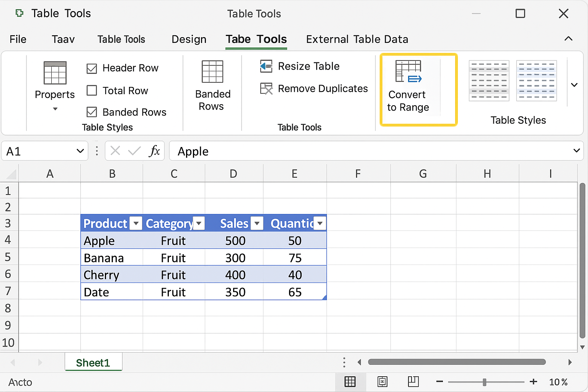
Task: Click the Resize Table icon
Action: (266, 66)
